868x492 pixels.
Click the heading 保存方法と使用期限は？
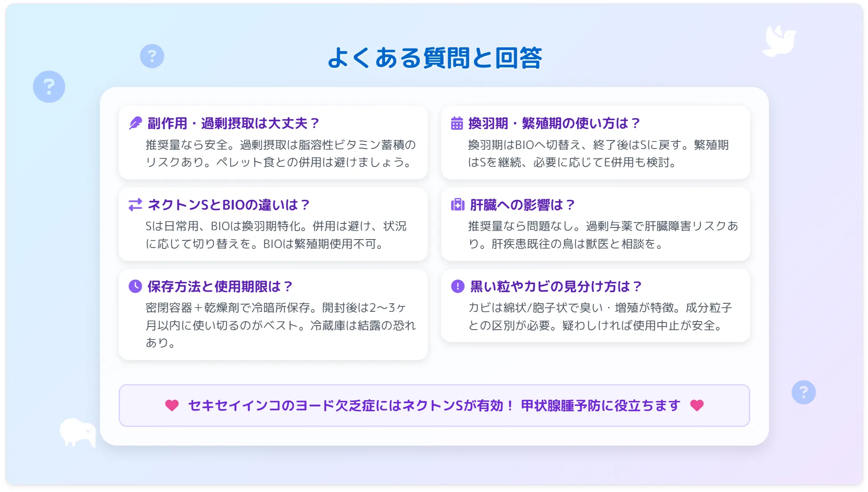pos(221,286)
